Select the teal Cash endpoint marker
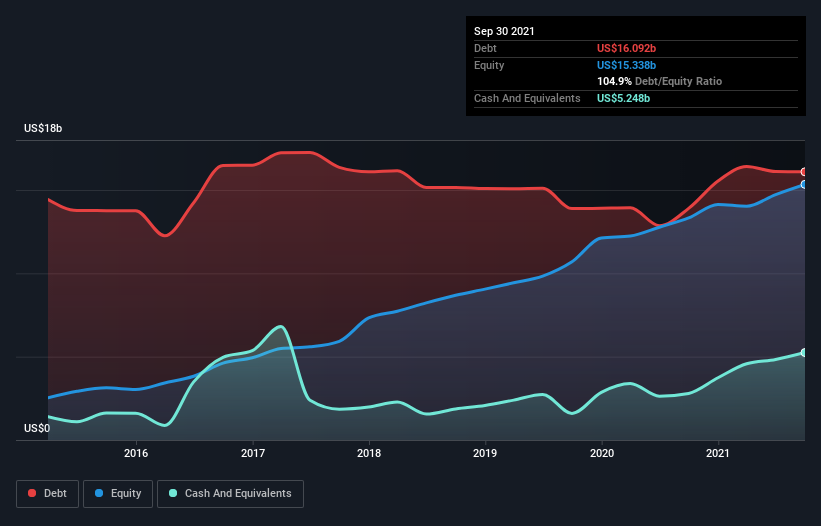The width and height of the screenshot is (821, 526). (804, 353)
